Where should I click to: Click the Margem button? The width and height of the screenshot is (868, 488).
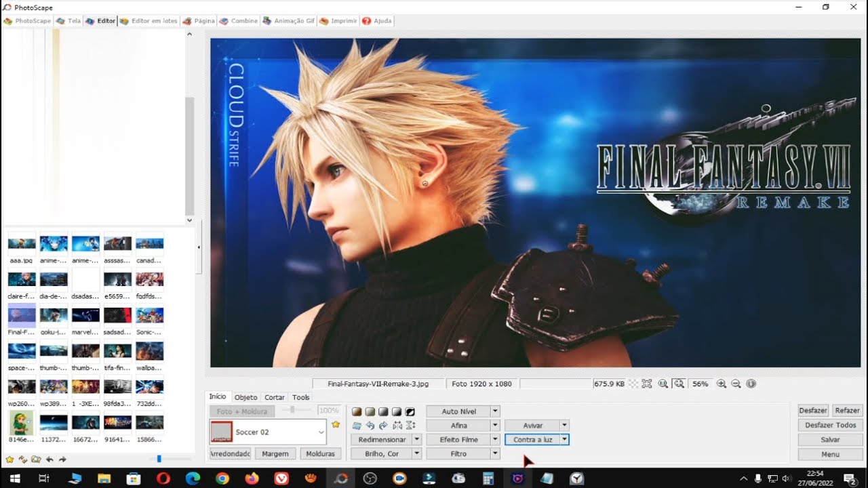(x=275, y=453)
